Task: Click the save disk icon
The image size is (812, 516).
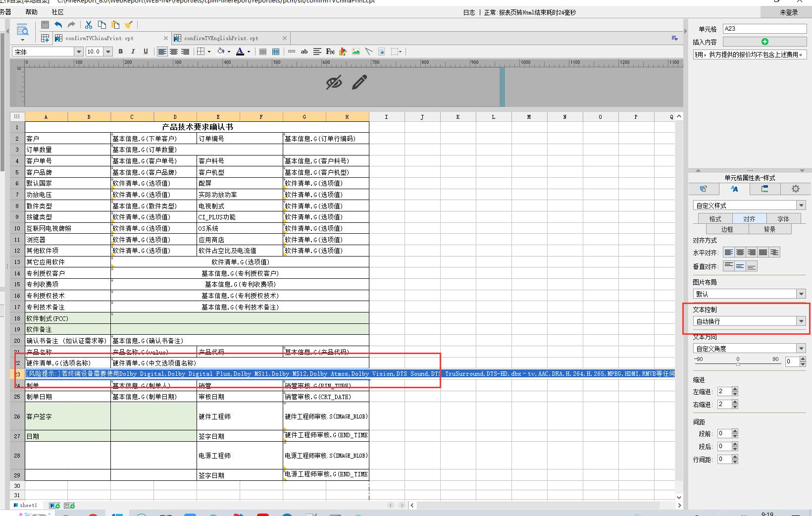Action: [x=45, y=25]
